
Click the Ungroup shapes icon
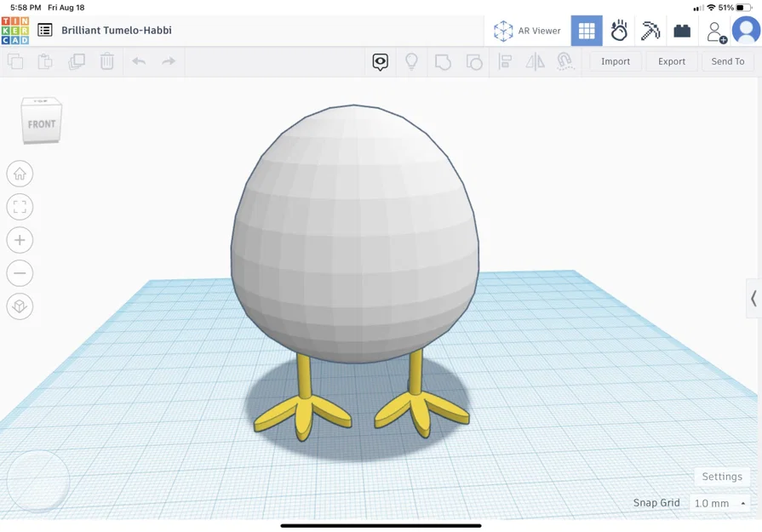click(474, 61)
